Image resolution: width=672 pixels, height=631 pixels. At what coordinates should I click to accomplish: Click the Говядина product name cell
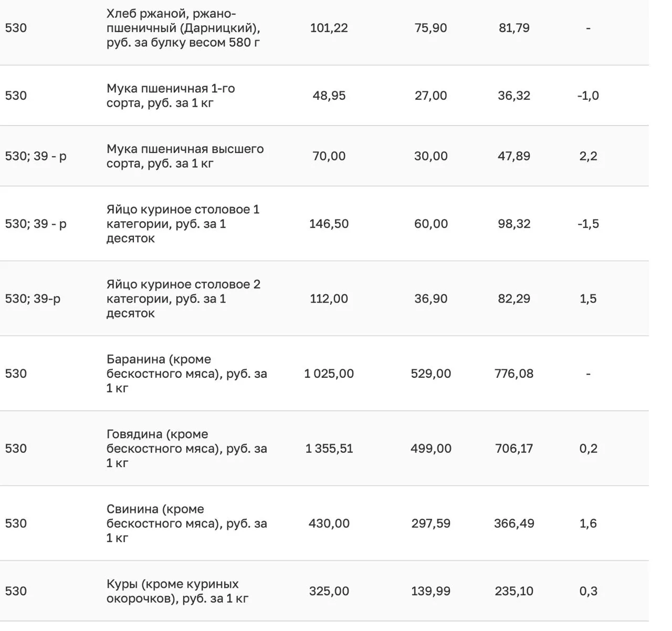pos(186,449)
